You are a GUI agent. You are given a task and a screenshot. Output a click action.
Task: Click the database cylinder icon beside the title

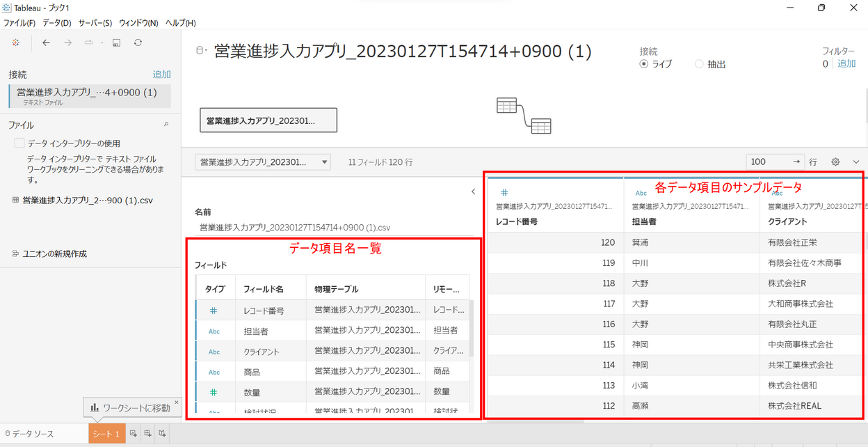[201, 50]
